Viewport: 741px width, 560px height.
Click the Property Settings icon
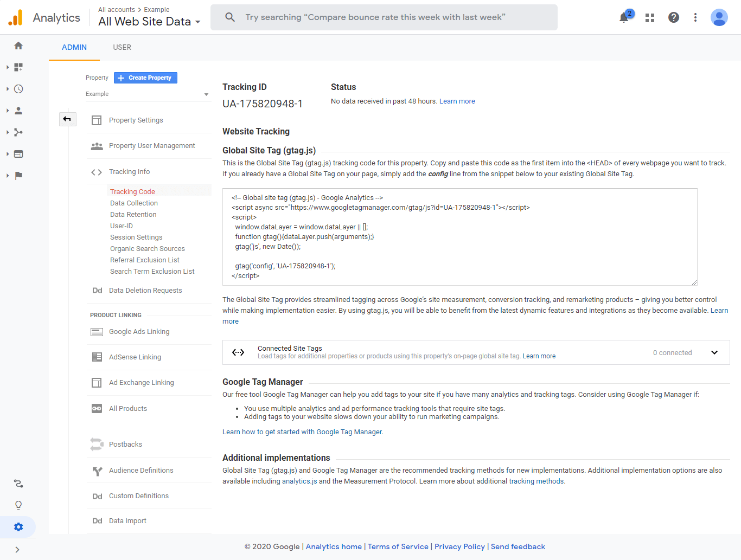point(97,120)
